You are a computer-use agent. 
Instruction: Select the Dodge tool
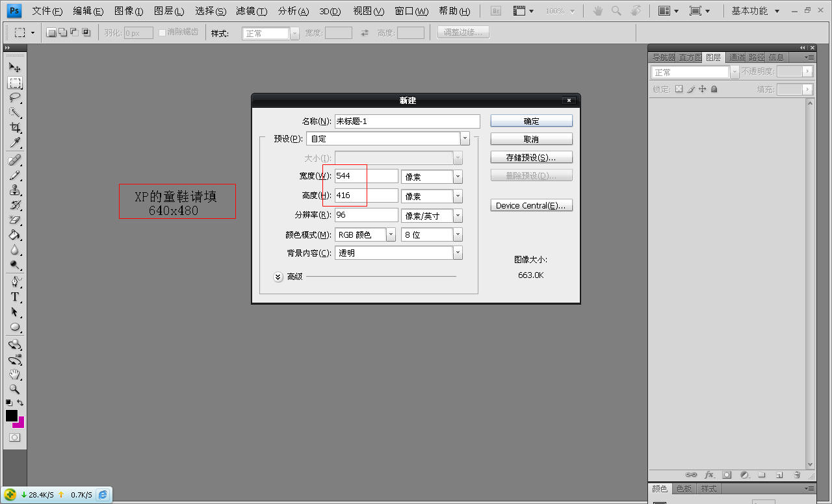(x=15, y=265)
